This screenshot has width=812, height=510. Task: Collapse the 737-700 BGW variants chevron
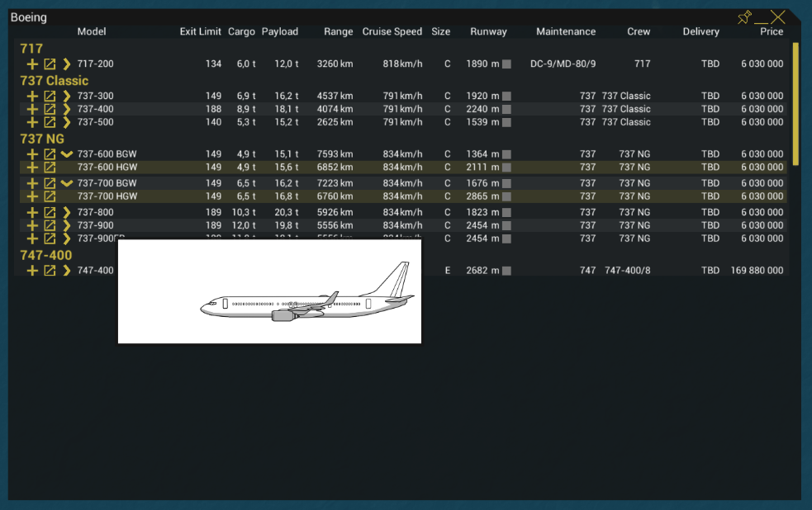(66, 184)
